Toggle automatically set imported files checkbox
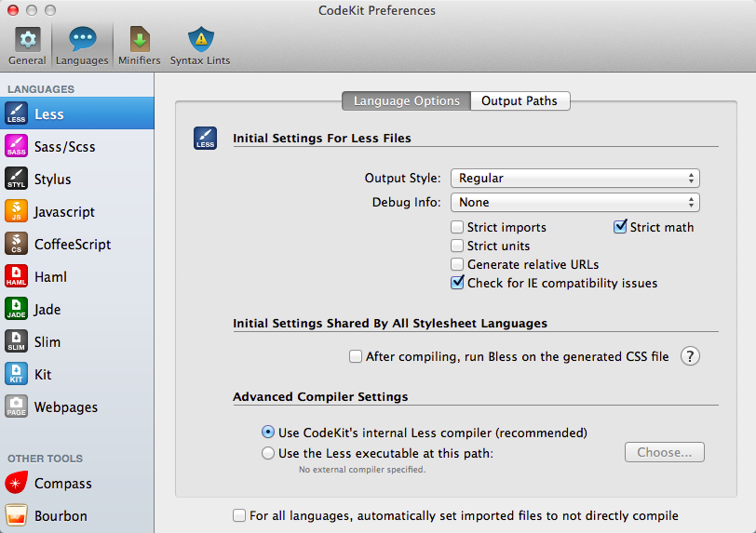This screenshot has width=756, height=533. pyautogui.click(x=239, y=515)
